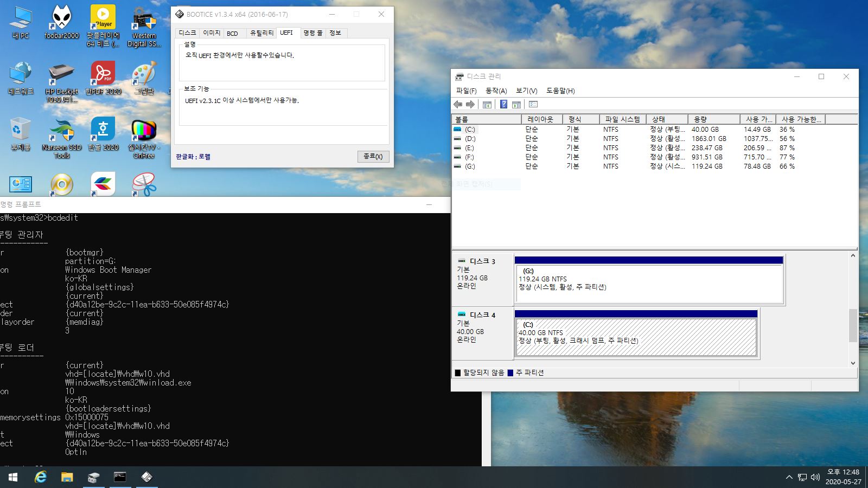The image size is (868, 488).
Task: Open the 팟플레이어 64 비트 shortcut
Action: coord(103,26)
